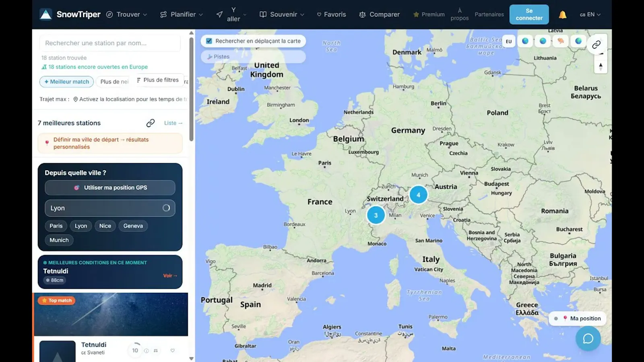Click the map share link icon
Viewport: 644px width, 362px height.
pos(597,44)
